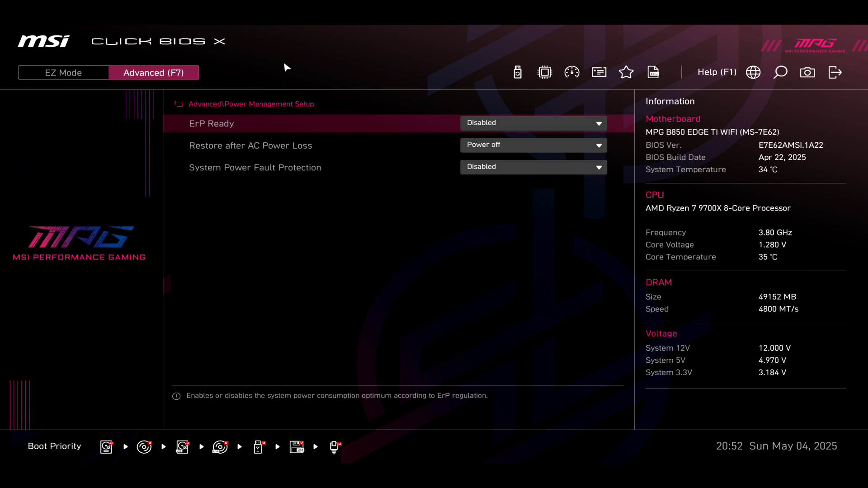Select the USB optical drive boot icon

pyautogui.click(x=220, y=447)
